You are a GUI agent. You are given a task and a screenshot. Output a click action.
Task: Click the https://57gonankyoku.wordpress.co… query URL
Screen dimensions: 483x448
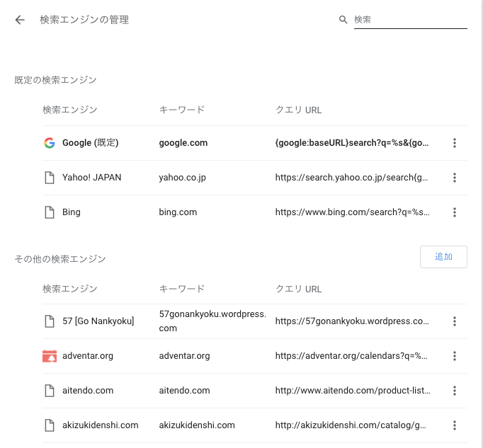[x=352, y=321]
